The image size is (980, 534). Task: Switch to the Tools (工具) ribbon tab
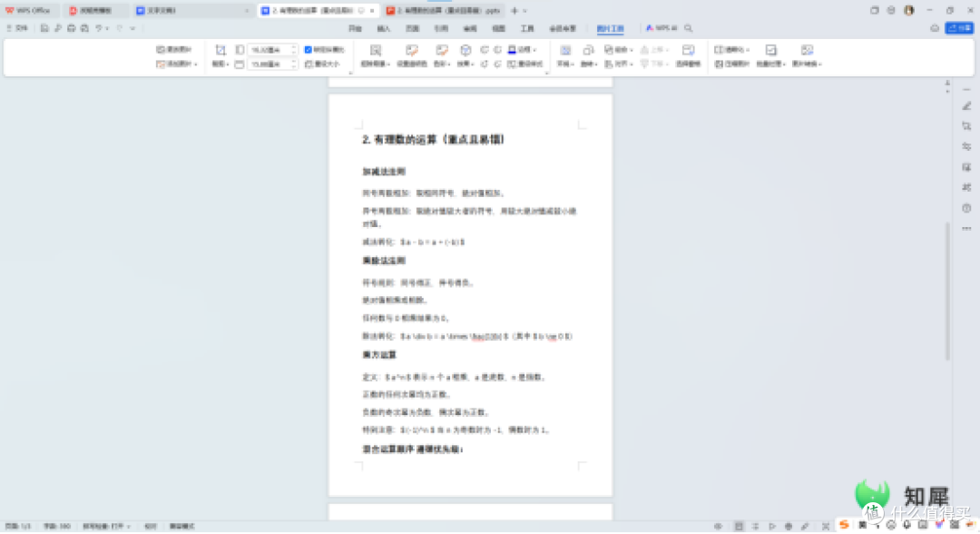tap(527, 28)
